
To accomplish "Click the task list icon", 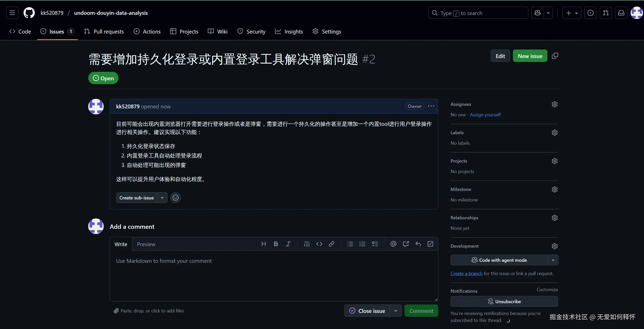I will tap(375, 244).
